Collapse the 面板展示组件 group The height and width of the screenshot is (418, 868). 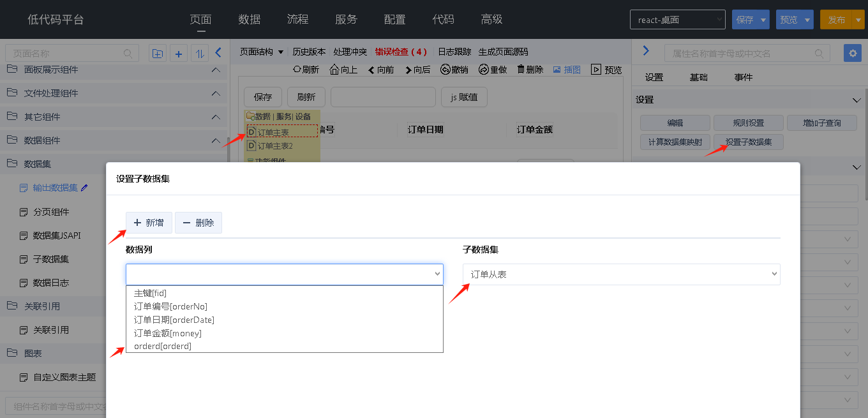pyautogui.click(x=216, y=70)
